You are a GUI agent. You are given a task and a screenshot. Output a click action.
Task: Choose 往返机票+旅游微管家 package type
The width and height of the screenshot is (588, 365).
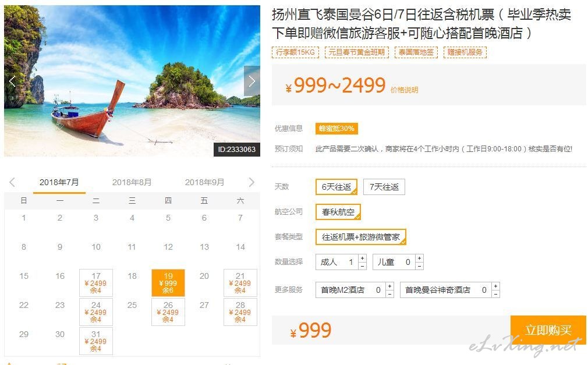pyautogui.click(x=361, y=237)
